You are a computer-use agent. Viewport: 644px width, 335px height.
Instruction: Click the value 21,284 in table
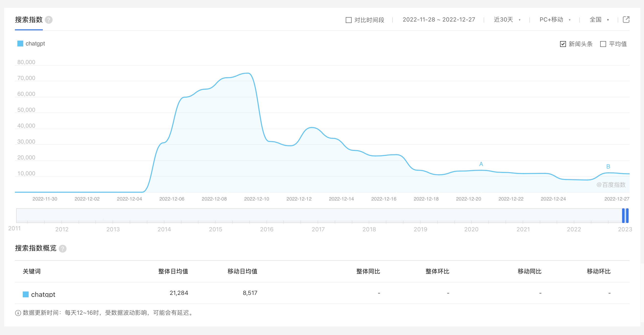click(x=179, y=293)
